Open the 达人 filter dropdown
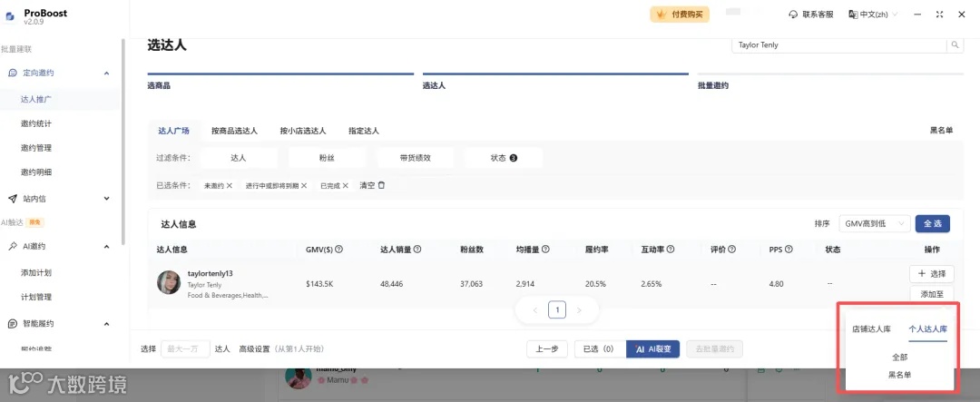 click(239, 158)
